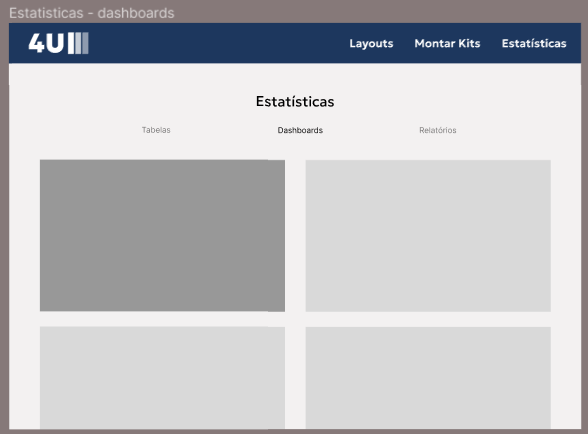This screenshot has width=588, height=434.
Task: Open the bottom-right dashboard placeholder card
Action: pyautogui.click(x=428, y=377)
